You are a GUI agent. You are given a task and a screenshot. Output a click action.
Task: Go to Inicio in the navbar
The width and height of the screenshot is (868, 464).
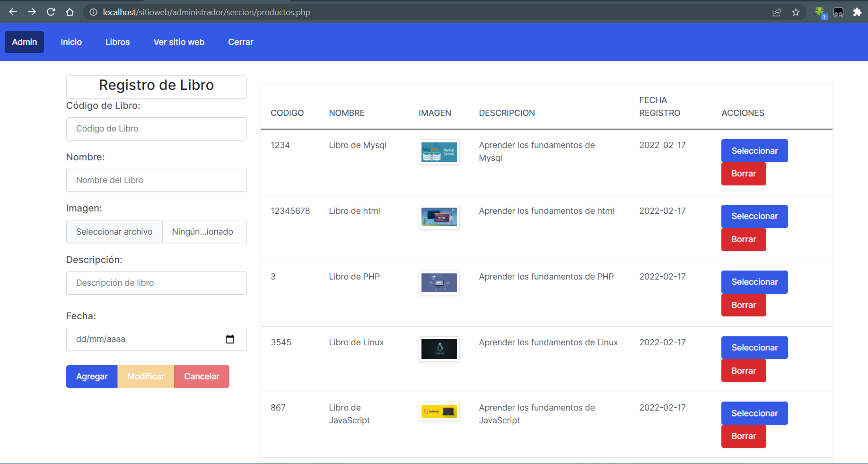[x=71, y=42]
